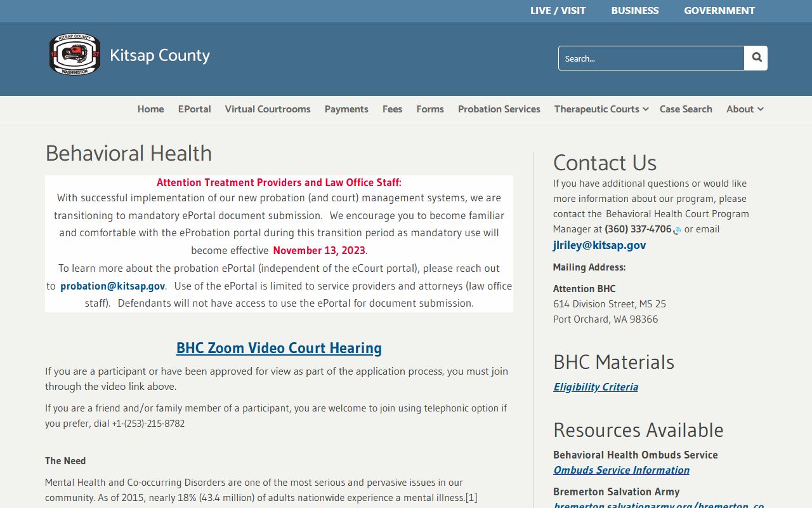Open Virtual Courtrooms page

[x=268, y=109]
